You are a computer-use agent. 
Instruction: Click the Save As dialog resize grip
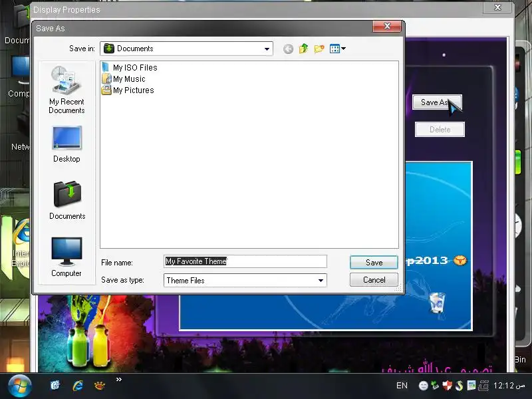point(398,288)
